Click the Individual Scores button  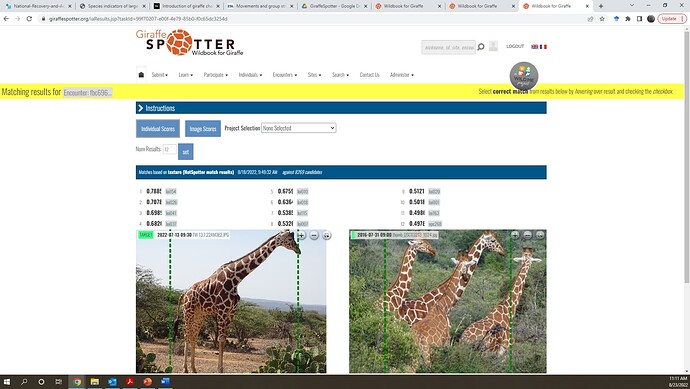[158, 129]
